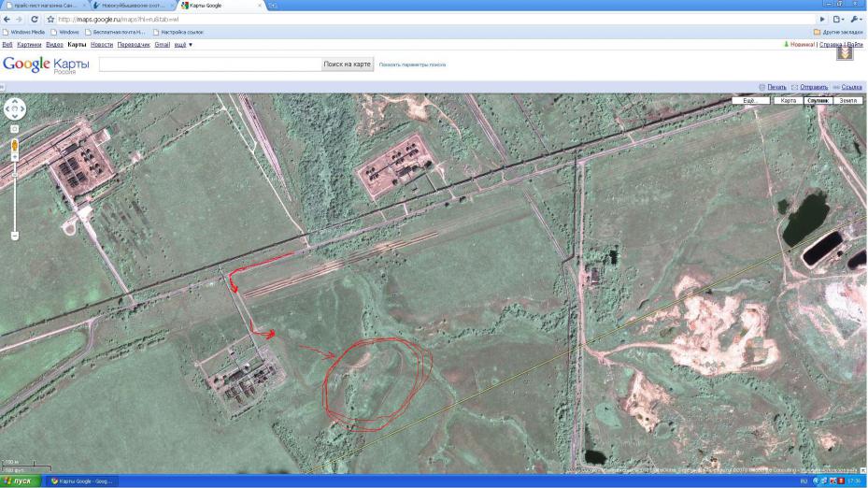Click the Печать print link

point(776,87)
